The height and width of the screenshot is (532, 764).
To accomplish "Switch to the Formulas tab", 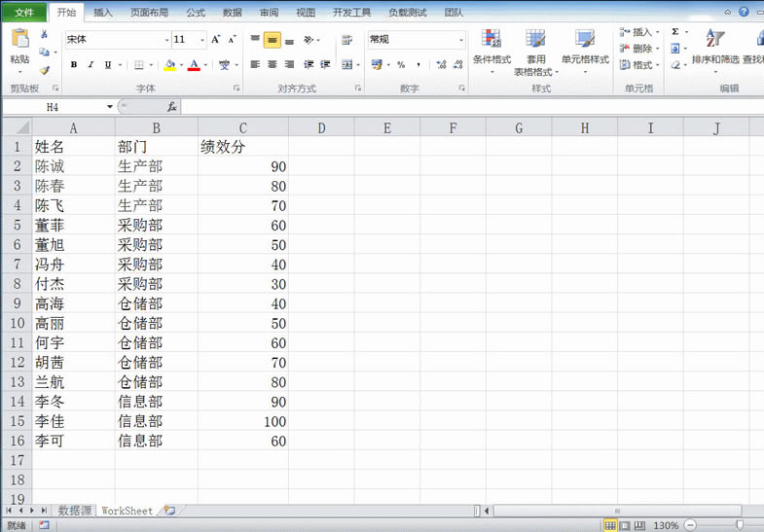I will tap(196, 13).
